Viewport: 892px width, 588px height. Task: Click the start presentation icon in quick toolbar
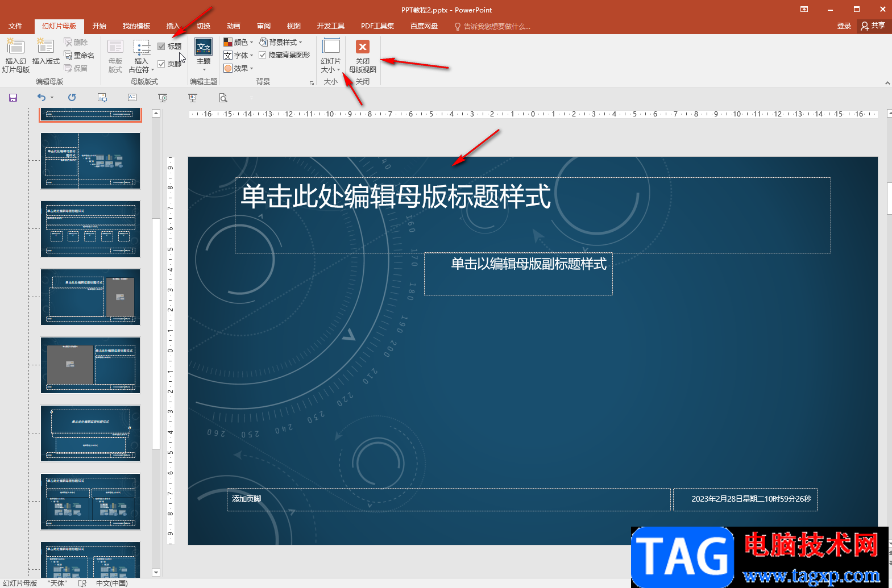tap(193, 98)
